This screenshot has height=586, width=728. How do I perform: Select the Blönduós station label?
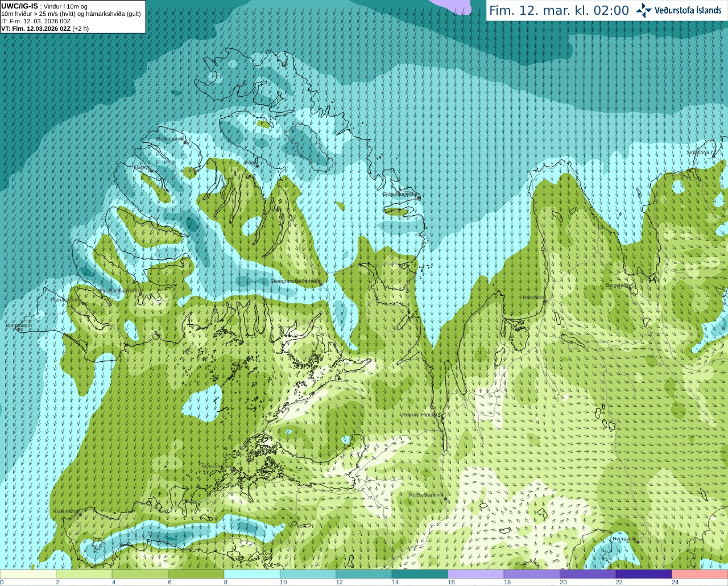pos(533,298)
